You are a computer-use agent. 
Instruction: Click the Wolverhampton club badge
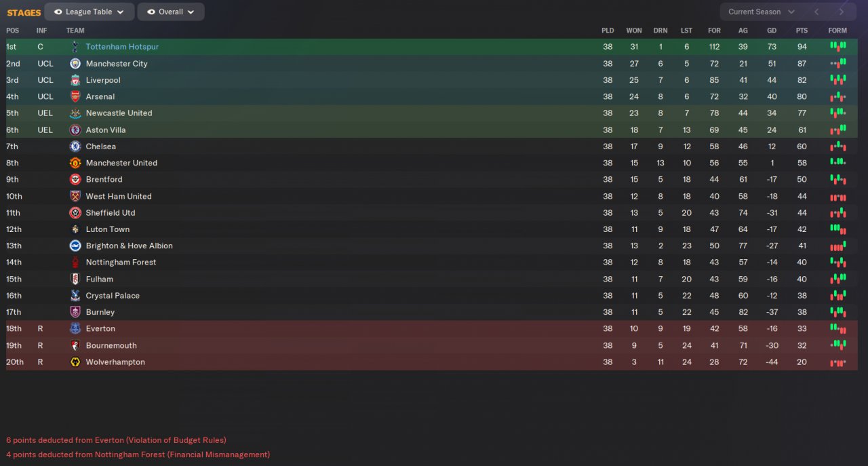(x=75, y=362)
